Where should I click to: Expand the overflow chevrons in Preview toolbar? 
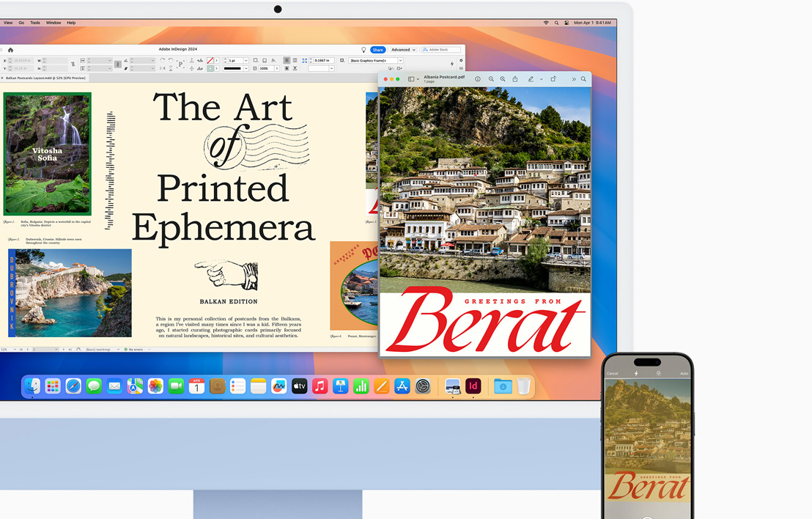point(573,79)
